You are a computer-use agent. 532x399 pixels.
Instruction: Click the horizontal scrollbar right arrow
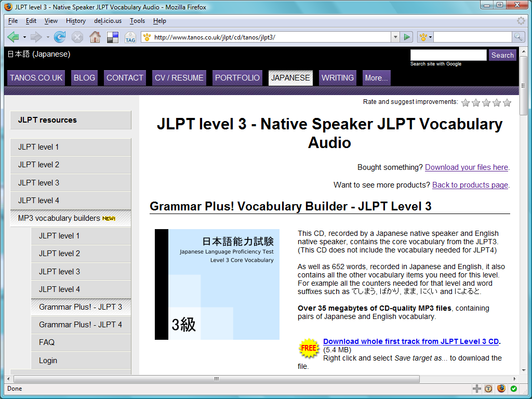coord(515,379)
